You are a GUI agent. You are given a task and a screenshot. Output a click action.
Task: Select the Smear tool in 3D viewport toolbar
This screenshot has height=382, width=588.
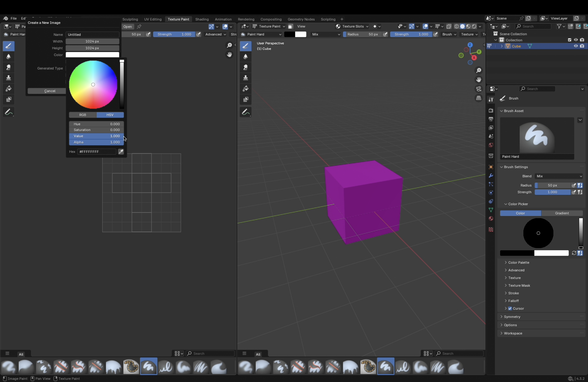(246, 67)
